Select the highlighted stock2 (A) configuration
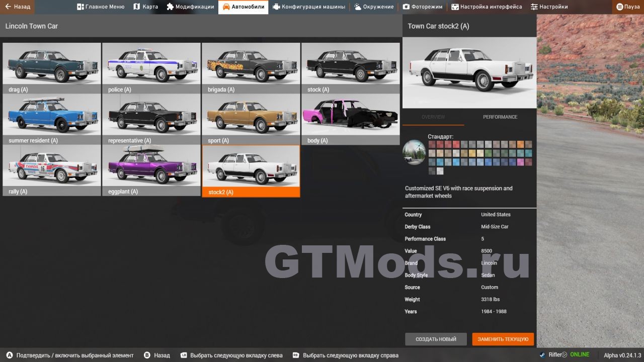 [x=251, y=171]
